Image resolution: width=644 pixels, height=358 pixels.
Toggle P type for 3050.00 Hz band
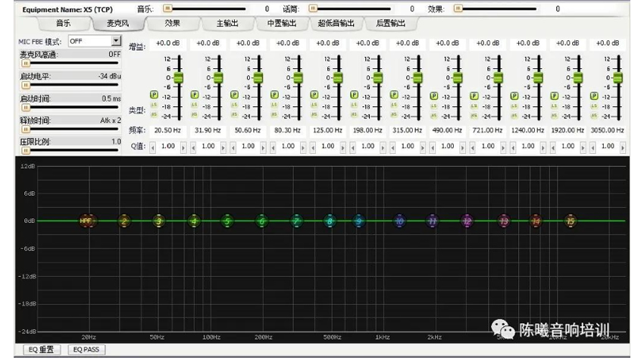point(594,96)
